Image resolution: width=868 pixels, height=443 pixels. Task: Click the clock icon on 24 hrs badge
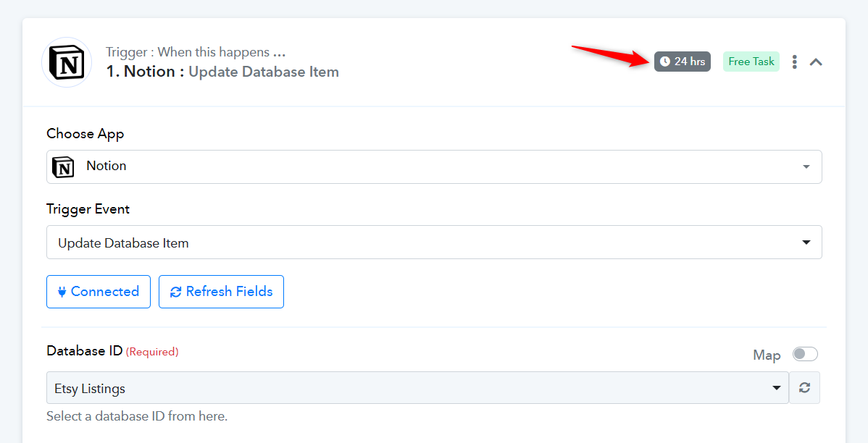[665, 62]
